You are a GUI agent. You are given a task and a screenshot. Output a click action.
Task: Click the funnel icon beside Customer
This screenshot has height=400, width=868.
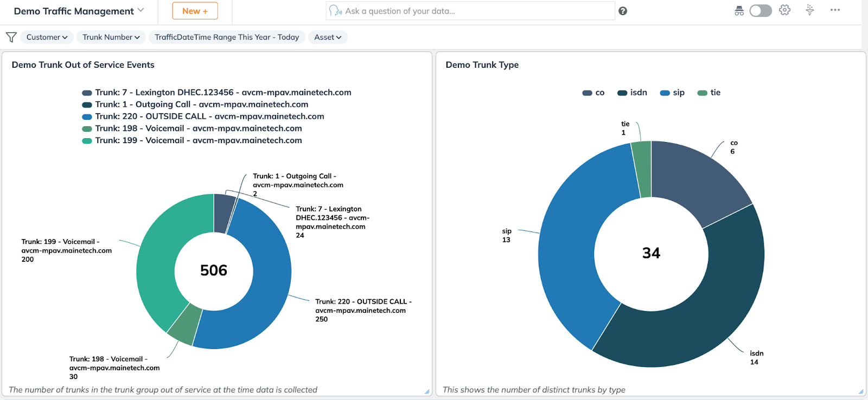(11, 37)
